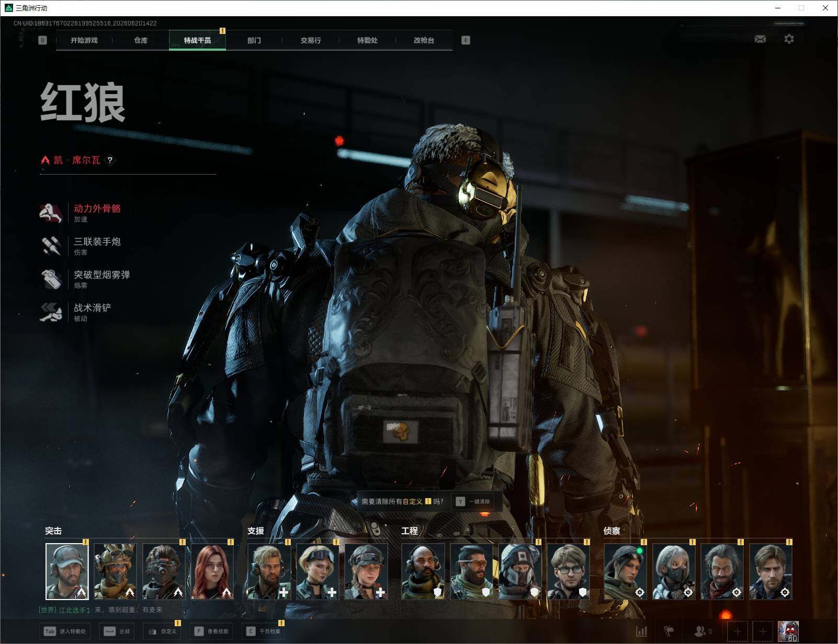Minimize the 三角洲行动 window
Screen dimensions: 838x644
tap(778, 8)
